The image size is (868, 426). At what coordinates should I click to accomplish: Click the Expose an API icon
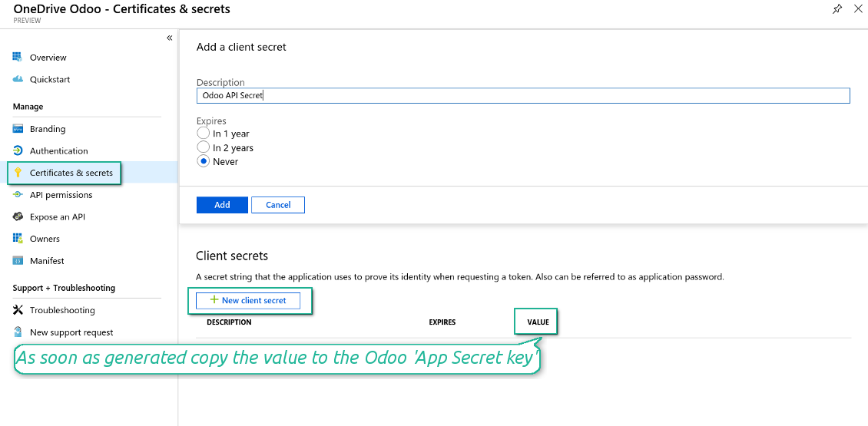pos(18,216)
